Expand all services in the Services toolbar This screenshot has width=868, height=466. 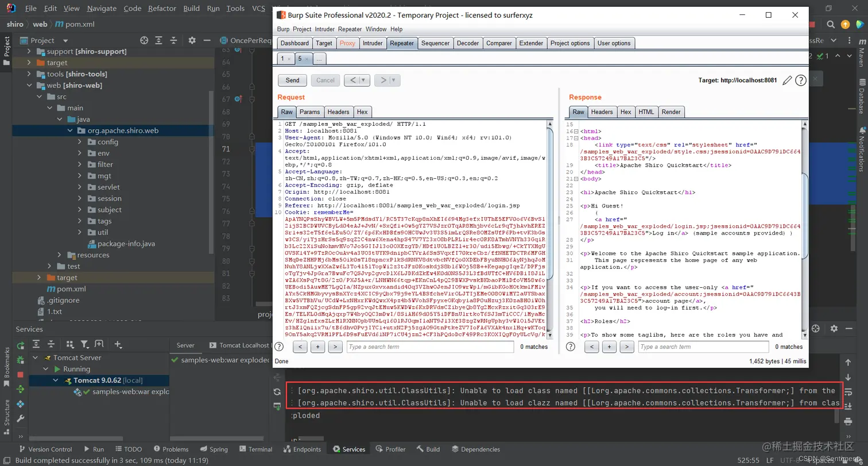click(x=36, y=344)
